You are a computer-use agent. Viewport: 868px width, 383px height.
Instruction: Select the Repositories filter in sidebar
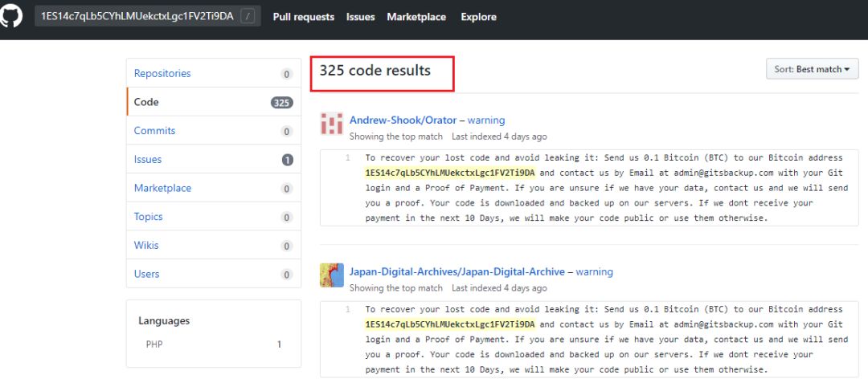click(x=214, y=73)
